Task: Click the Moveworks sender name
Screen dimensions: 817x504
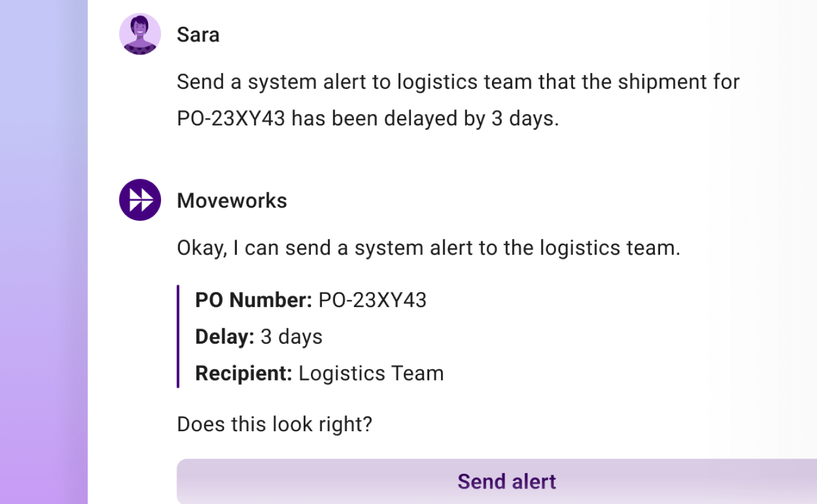Action: tap(231, 201)
